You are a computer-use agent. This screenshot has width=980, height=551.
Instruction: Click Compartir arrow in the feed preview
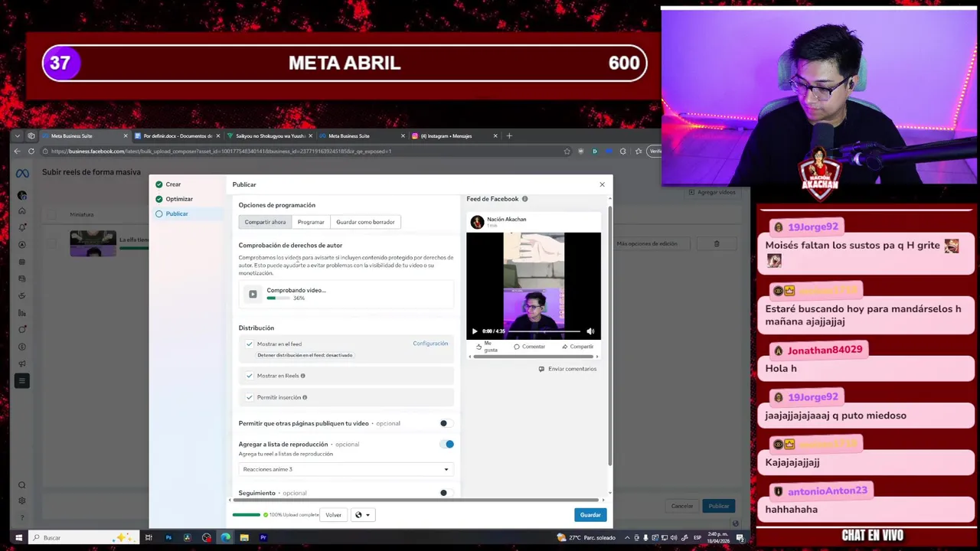(578, 347)
